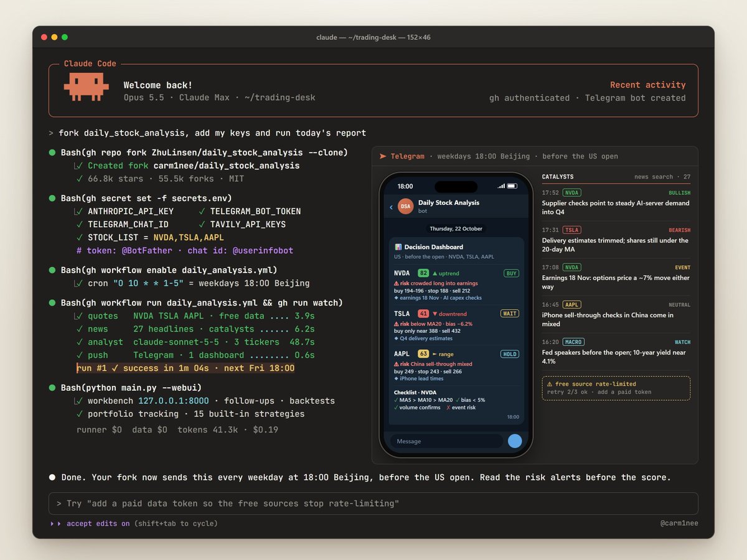Click the Telegram paper-plane icon

coord(383,156)
